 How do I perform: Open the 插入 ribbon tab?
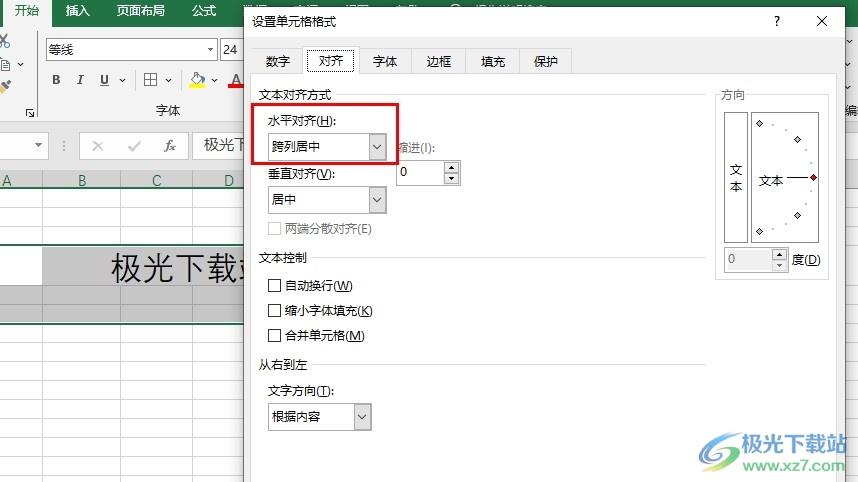tap(77, 10)
